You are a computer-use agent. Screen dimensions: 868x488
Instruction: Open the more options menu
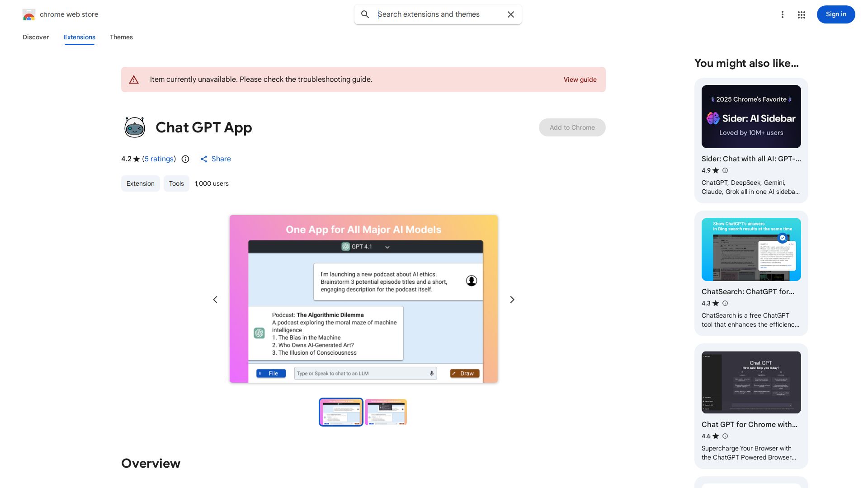click(x=783, y=14)
